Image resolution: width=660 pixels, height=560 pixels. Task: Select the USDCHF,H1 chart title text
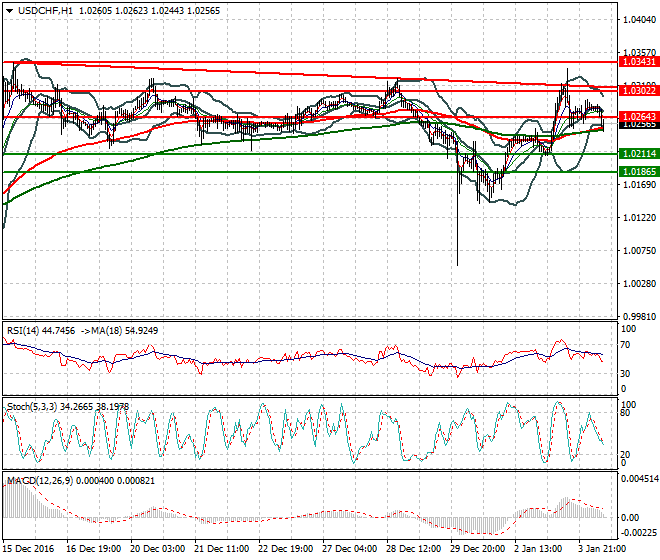point(45,11)
